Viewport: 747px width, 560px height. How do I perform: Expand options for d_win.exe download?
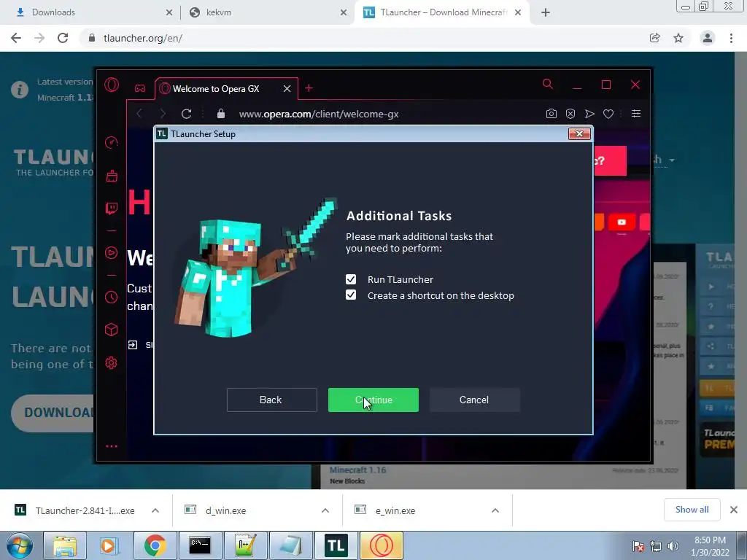tap(325, 510)
